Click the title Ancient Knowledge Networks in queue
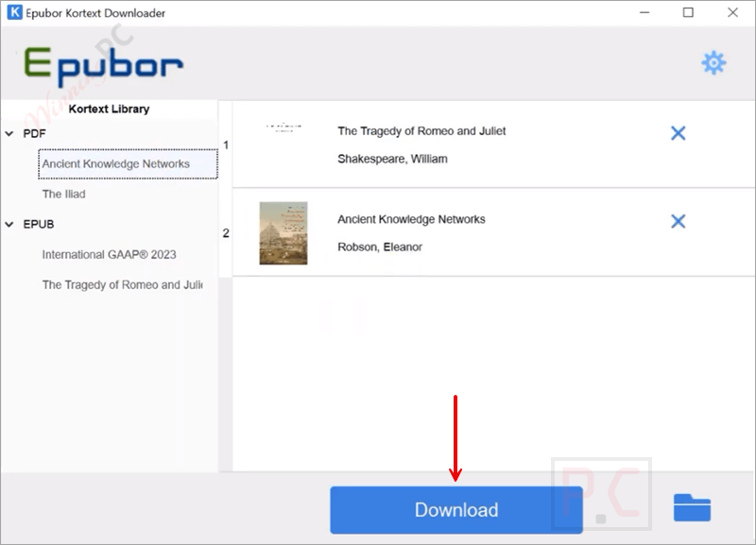This screenshot has height=545, width=756. coord(411,219)
